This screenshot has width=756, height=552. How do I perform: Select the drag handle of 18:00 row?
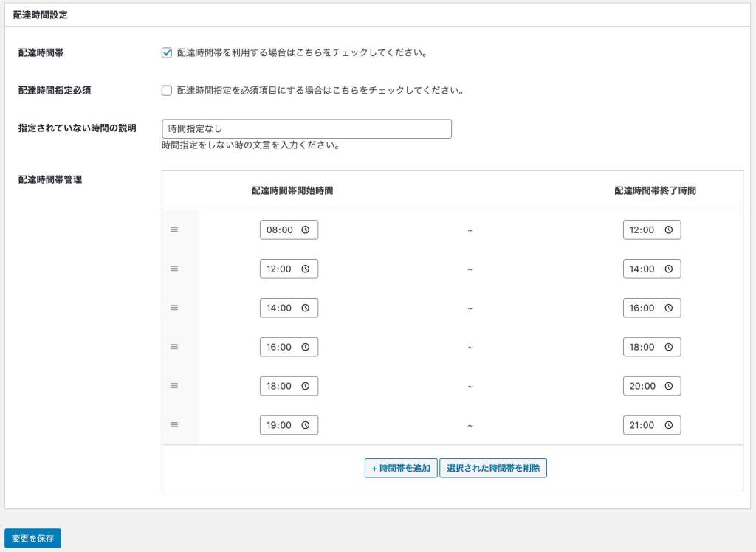tap(174, 386)
